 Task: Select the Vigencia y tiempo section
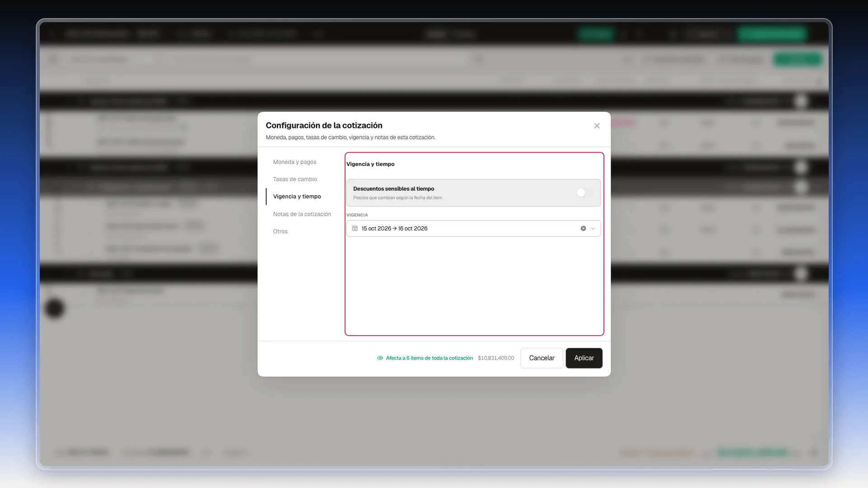click(297, 197)
